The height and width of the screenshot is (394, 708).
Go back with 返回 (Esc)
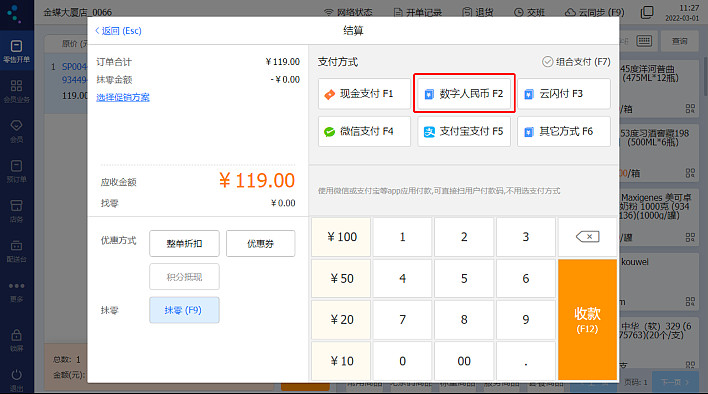(118, 31)
